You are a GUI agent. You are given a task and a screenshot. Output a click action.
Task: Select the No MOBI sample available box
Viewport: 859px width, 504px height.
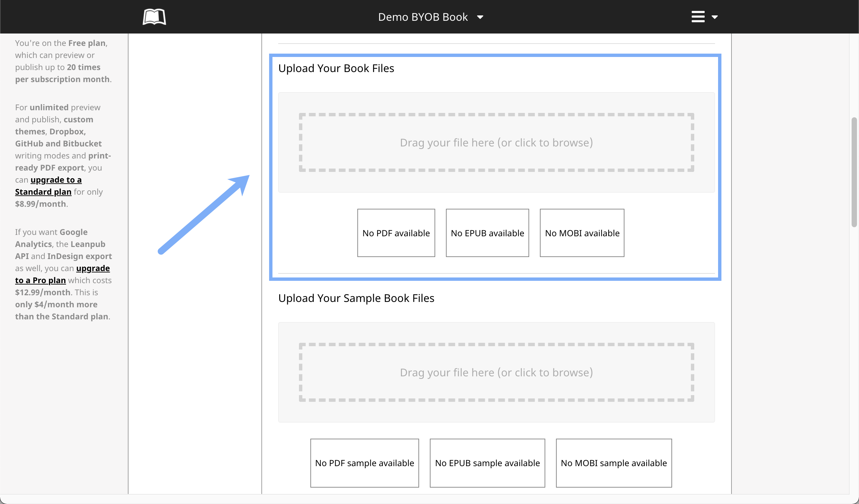pos(614,463)
